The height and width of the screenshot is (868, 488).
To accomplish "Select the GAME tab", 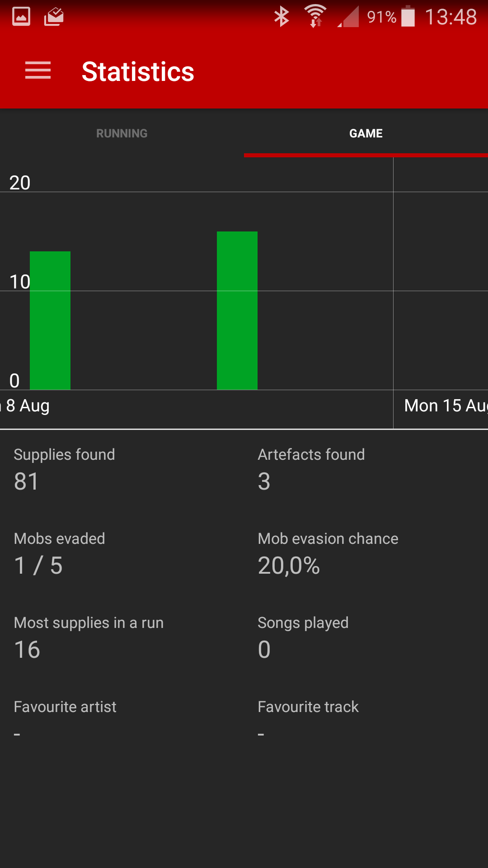I will click(x=366, y=133).
